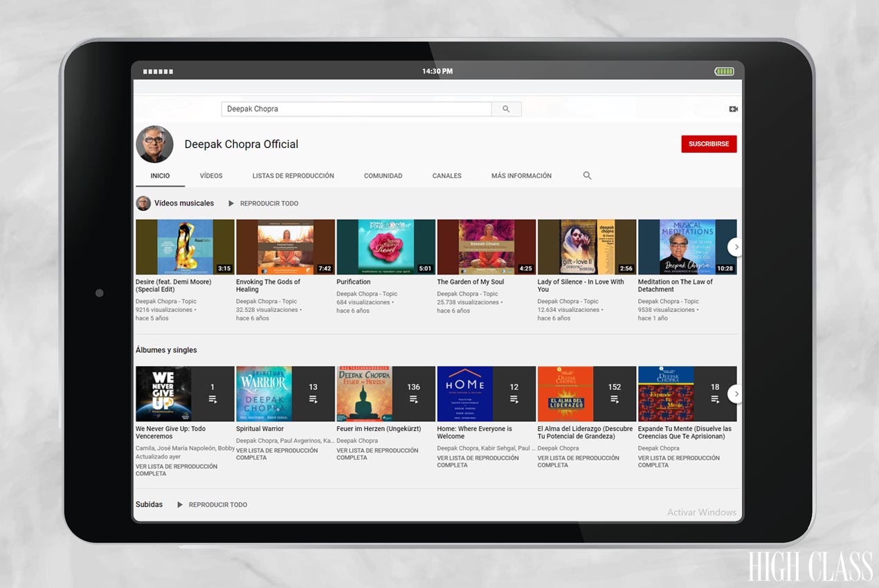
Task: Open Deepak Chopra - Topic under Purification
Action: click(367, 294)
